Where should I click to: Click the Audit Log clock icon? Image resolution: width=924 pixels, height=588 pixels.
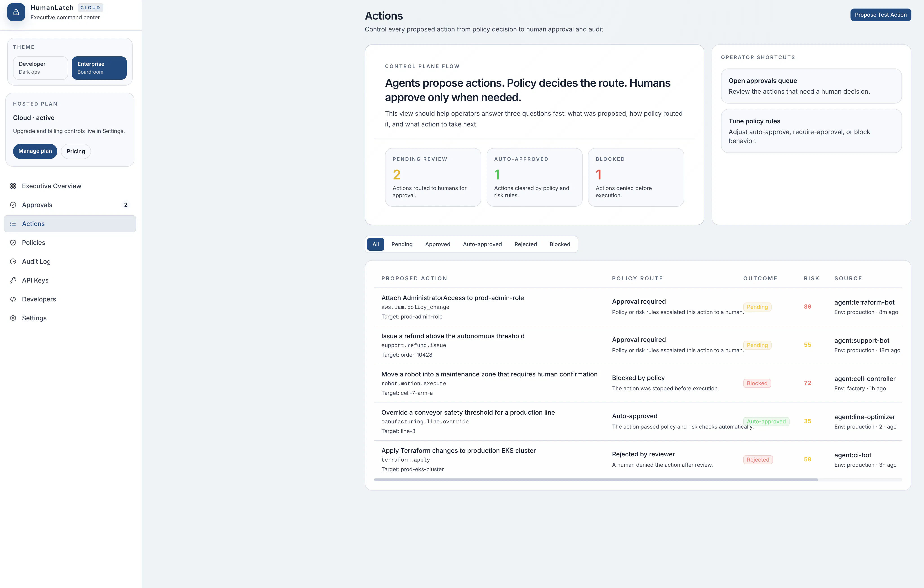tap(13, 261)
